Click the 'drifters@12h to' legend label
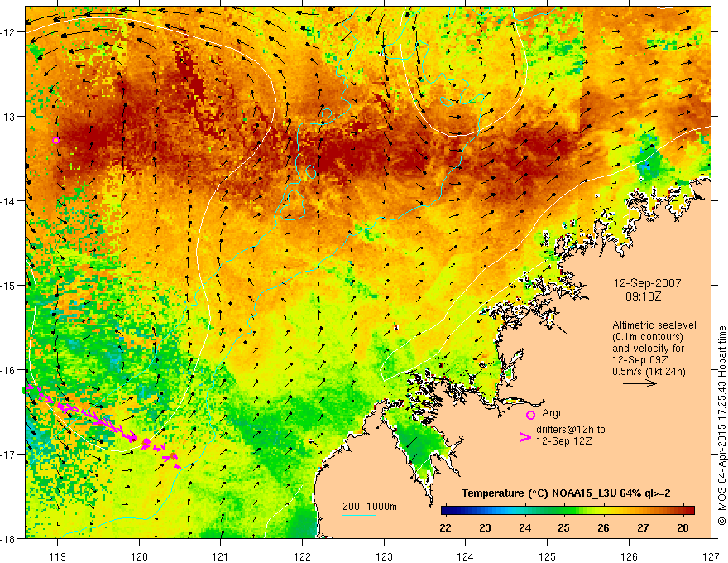The width and height of the screenshot is (728, 563). (x=571, y=430)
